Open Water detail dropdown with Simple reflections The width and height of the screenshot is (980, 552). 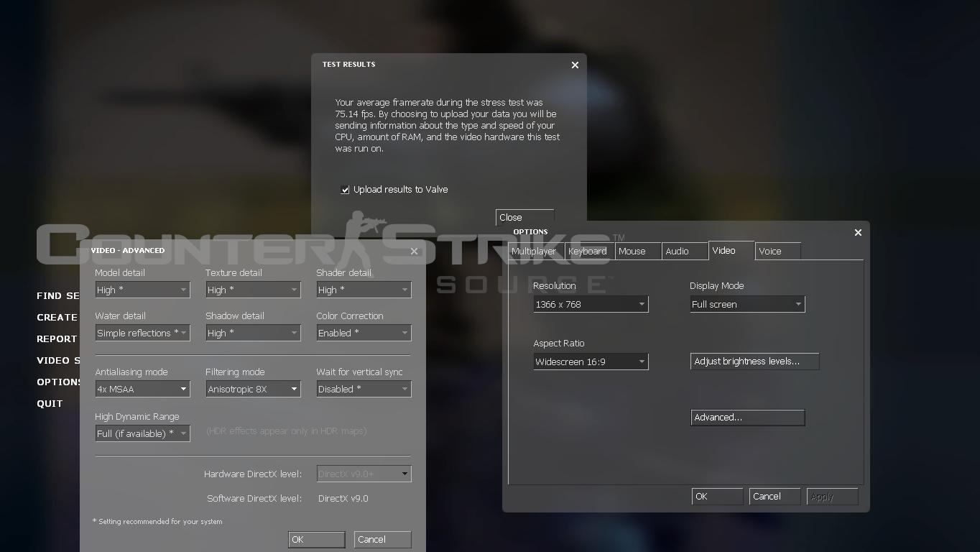(142, 333)
